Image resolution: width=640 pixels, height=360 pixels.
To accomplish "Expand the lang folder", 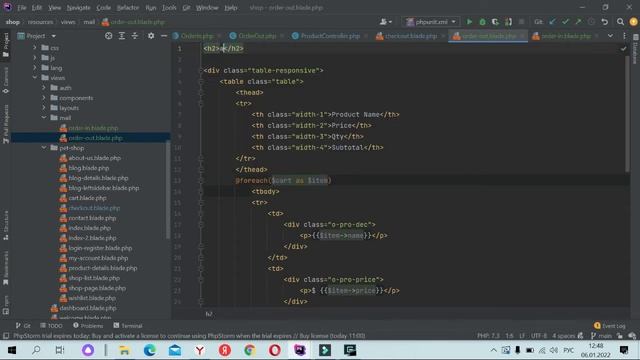I will [35, 68].
